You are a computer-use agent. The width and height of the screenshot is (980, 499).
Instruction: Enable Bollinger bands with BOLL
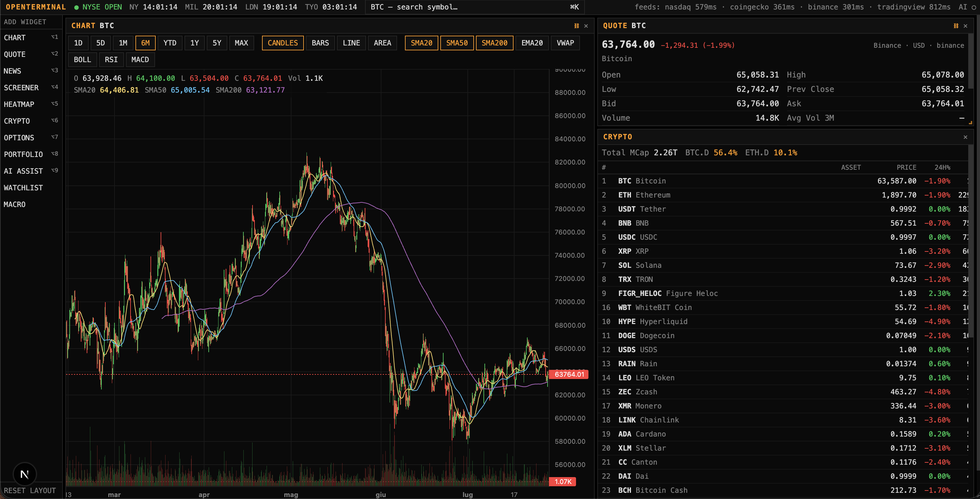point(82,60)
